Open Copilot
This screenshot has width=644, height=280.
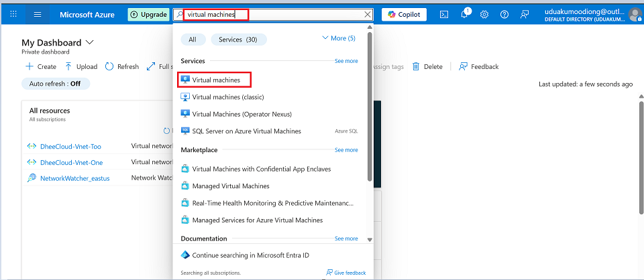404,15
